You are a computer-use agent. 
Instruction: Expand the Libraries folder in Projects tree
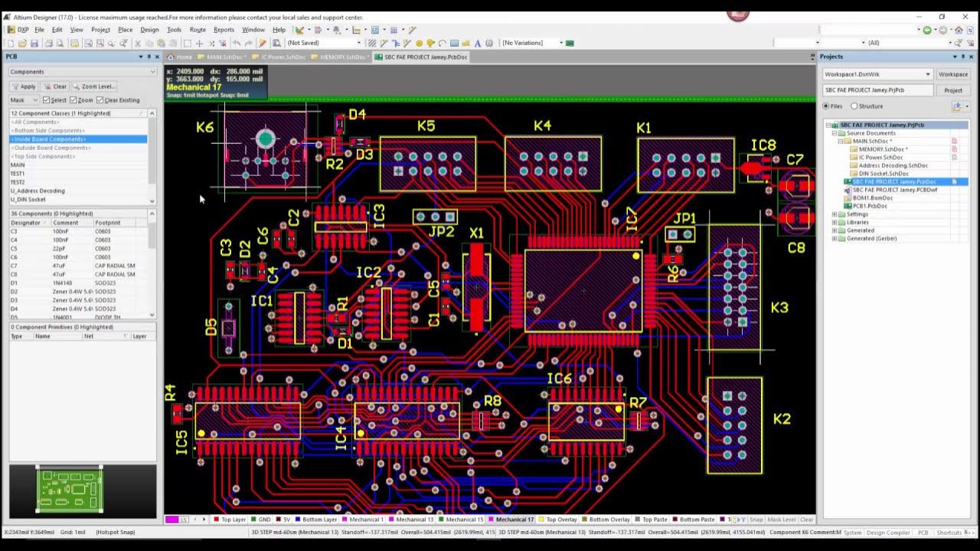(835, 222)
